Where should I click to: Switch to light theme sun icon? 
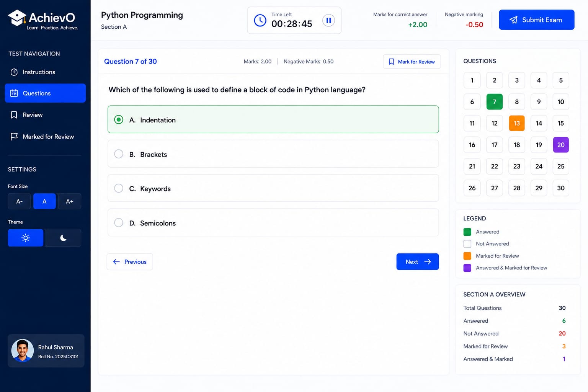pos(26,238)
